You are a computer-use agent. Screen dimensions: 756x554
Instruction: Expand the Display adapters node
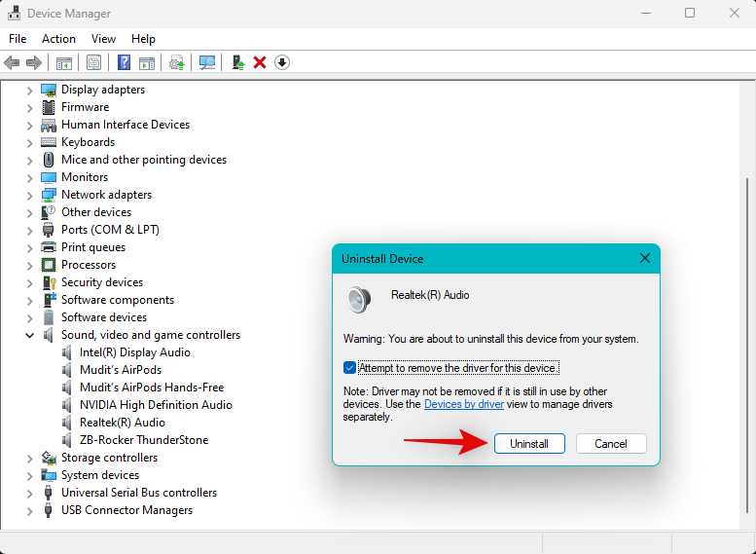coord(29,91)
